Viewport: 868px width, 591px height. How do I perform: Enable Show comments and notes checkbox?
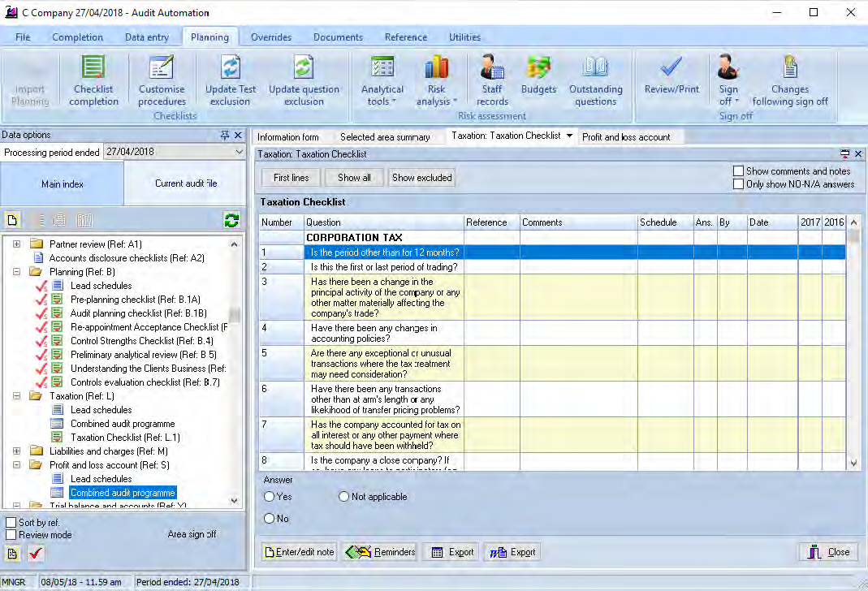pos(738,171)
